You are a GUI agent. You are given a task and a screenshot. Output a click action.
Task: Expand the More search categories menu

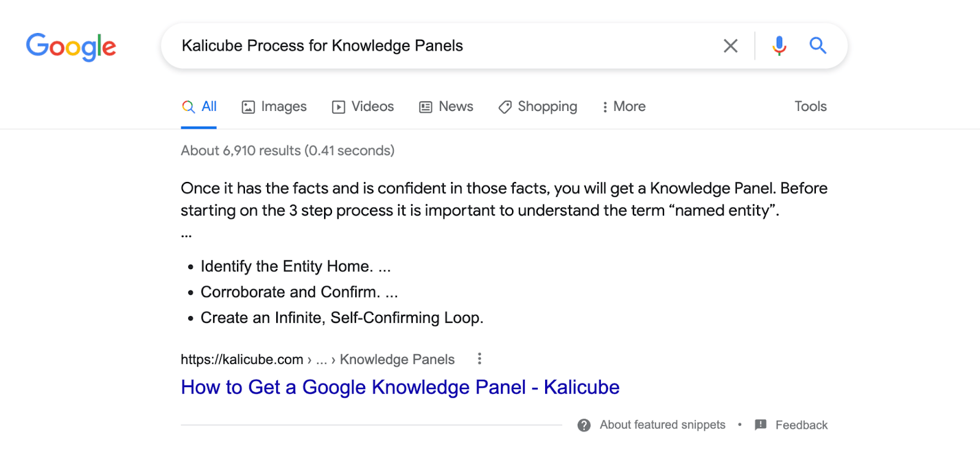[624, 107]
